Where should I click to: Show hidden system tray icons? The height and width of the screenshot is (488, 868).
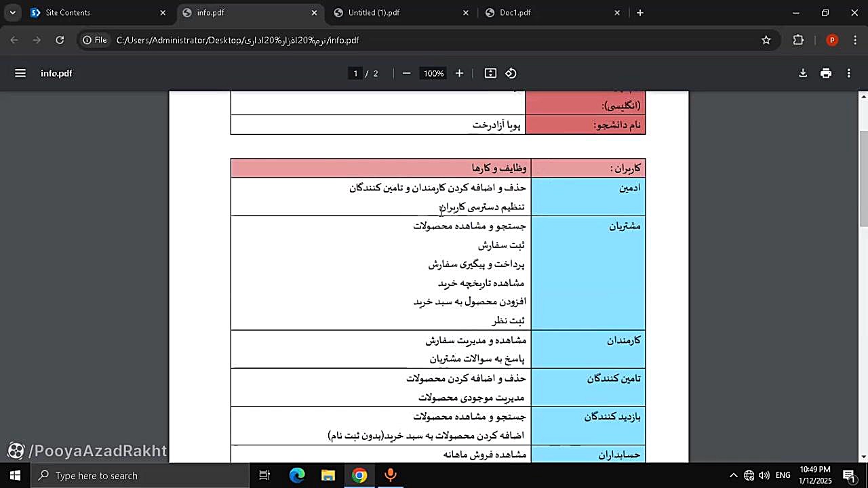click(733, 475)
